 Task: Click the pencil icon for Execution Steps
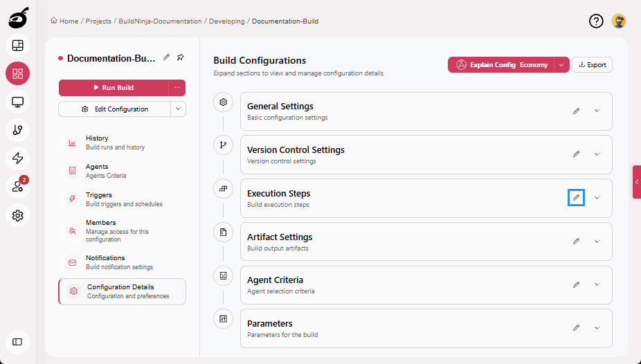point(577,198)
